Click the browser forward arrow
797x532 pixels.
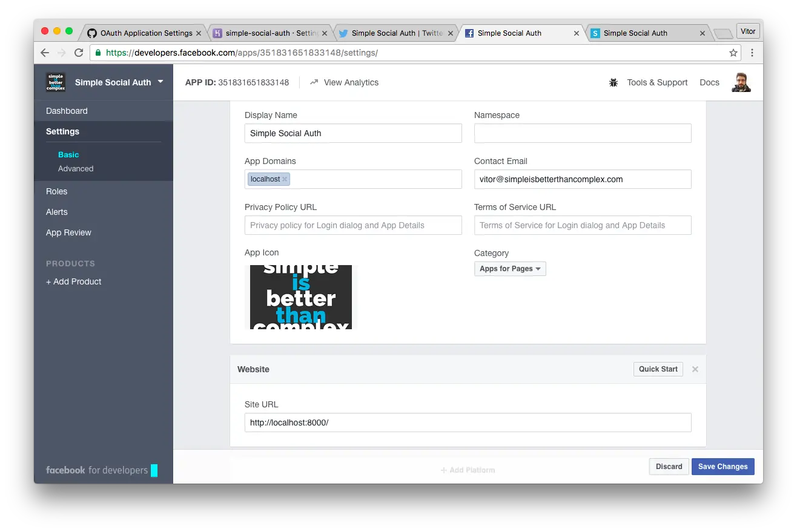point(61,53)
